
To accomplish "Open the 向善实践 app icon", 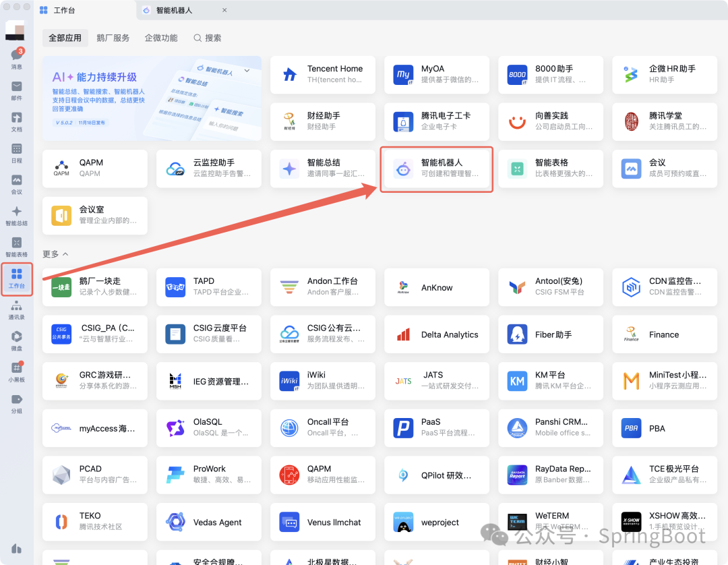I will click(x=517, y=121).
